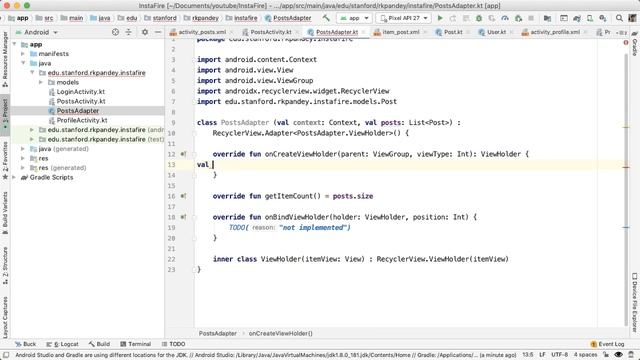
Task: Open the Project panel gear settings
Action: tap(144, 32)
